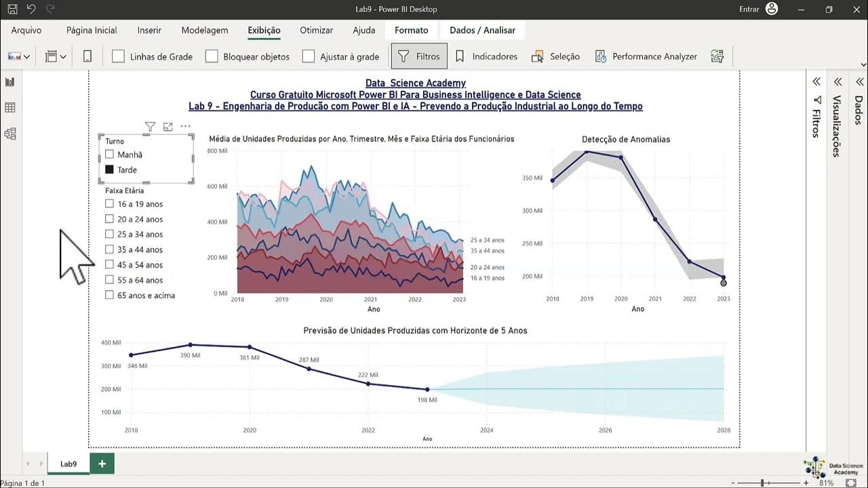Click the zoom slider handle
Image resolution: width=868 pixels, height=488 pixels.
(762, 483)
